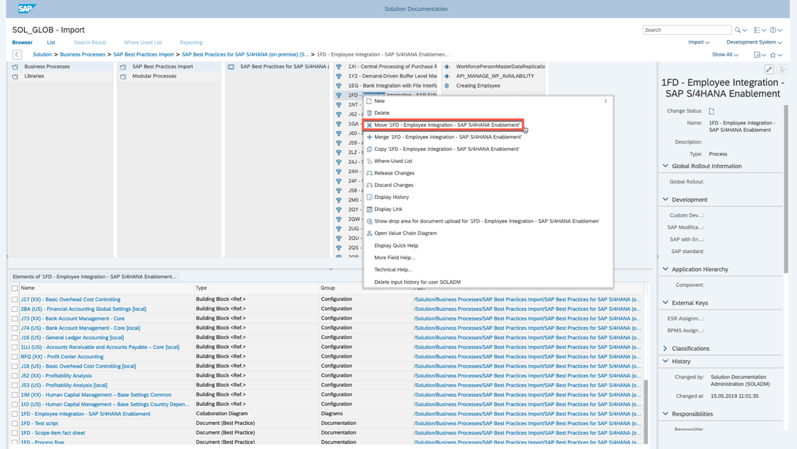The width and height of the screenshot is (797, 449).
Task: Click icon beside Open Value Chain Diagram
Action: (x=370, y=233)
